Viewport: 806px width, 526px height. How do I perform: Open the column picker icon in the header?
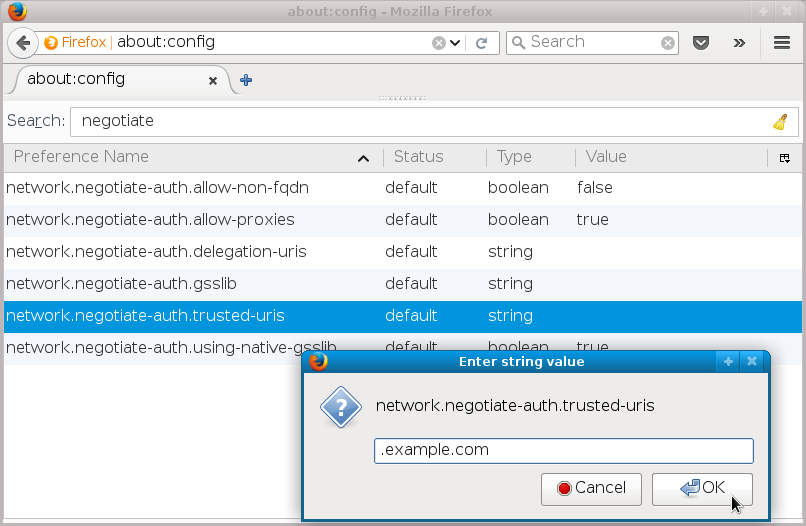pyautogui.click(x=784, y=158)
